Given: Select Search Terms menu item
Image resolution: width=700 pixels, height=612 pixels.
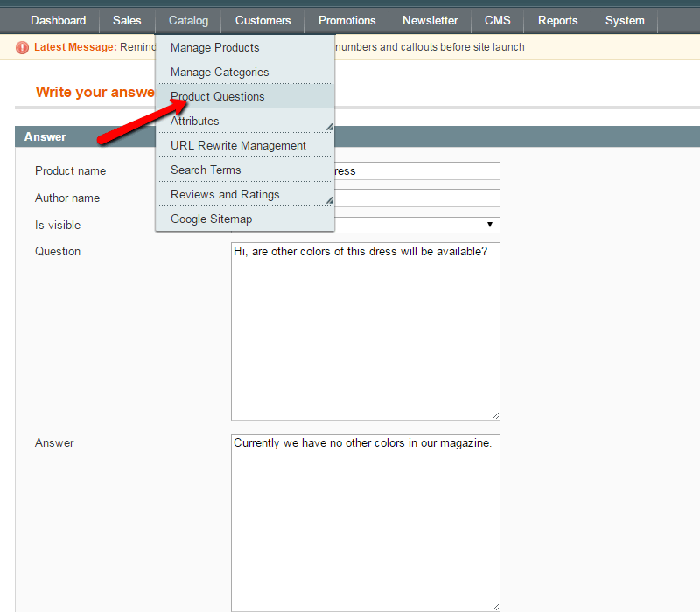Looking at the screenshot, I should point(206,170).
